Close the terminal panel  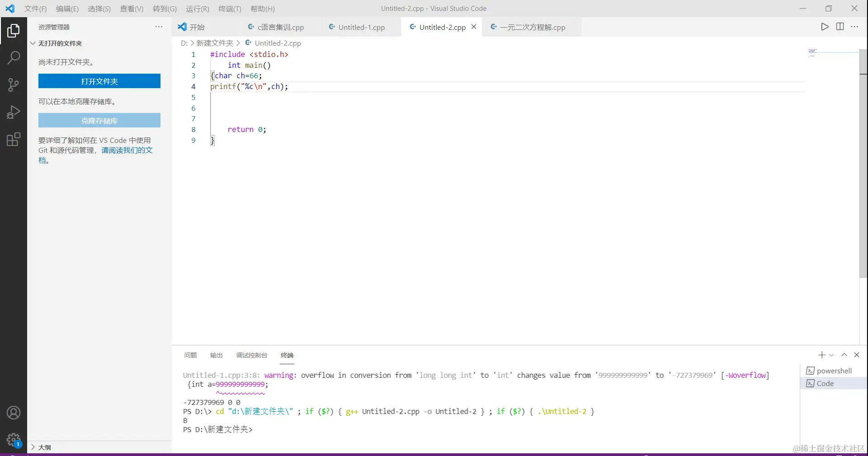857,355
